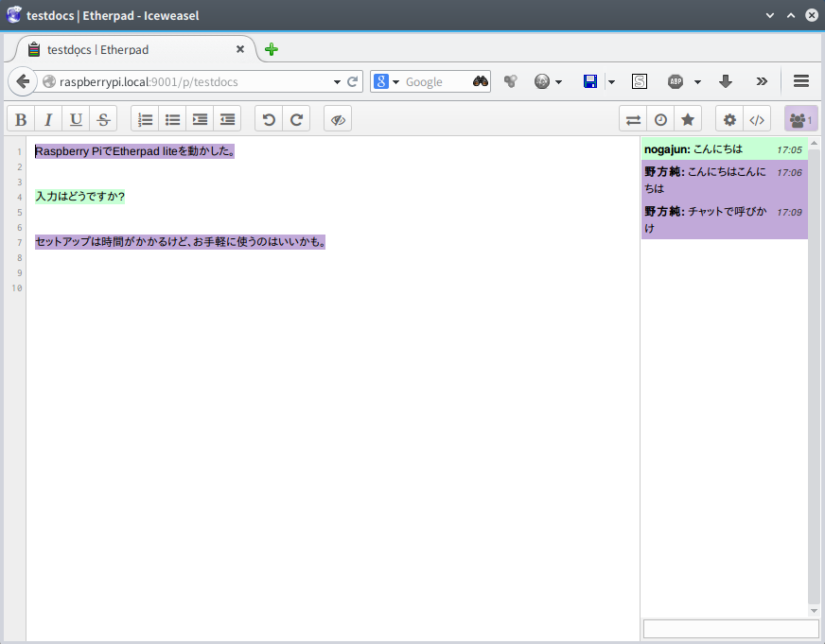
Task: Open the browser hamburger menu
Action: point(801,81)
